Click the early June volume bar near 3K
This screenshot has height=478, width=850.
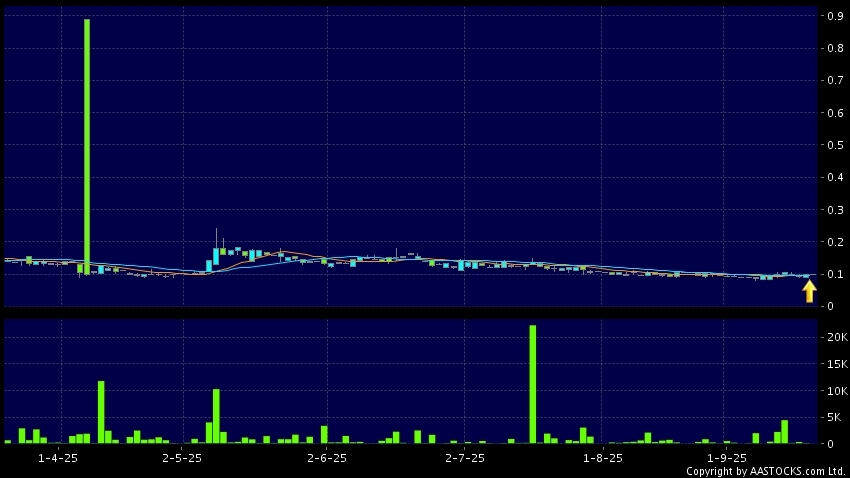pyautogui.click(x=324, y=435)
